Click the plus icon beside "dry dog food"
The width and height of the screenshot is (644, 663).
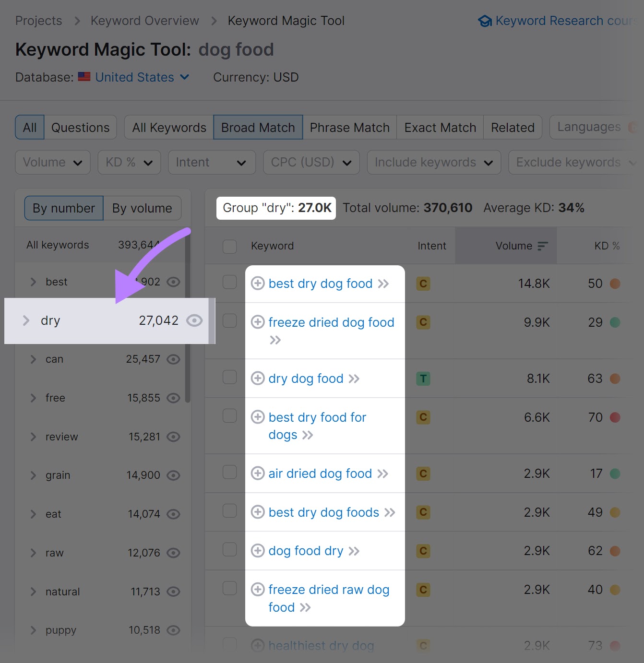coord(258,379)
